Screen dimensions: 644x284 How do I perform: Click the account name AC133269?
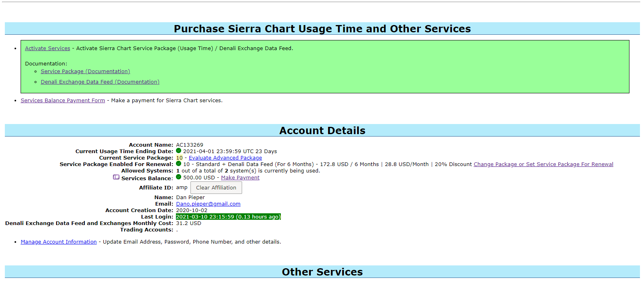(x=190, y=145)
